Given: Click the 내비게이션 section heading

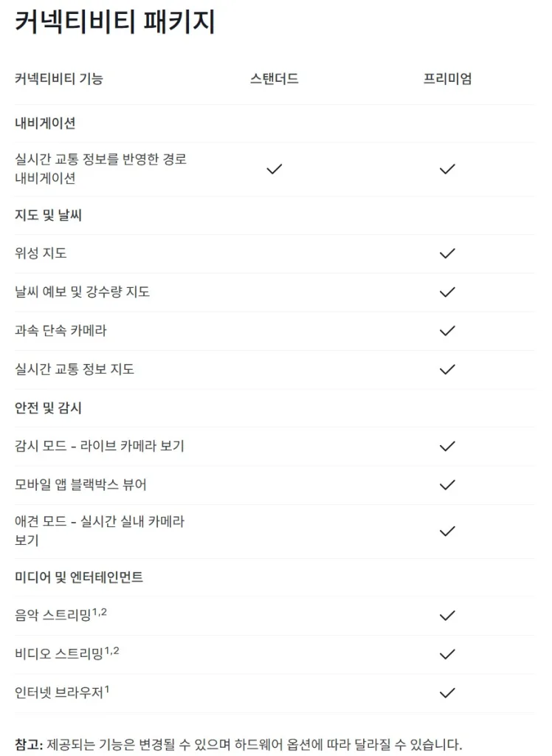Looking at the screenshot, I should click(45, 123).
